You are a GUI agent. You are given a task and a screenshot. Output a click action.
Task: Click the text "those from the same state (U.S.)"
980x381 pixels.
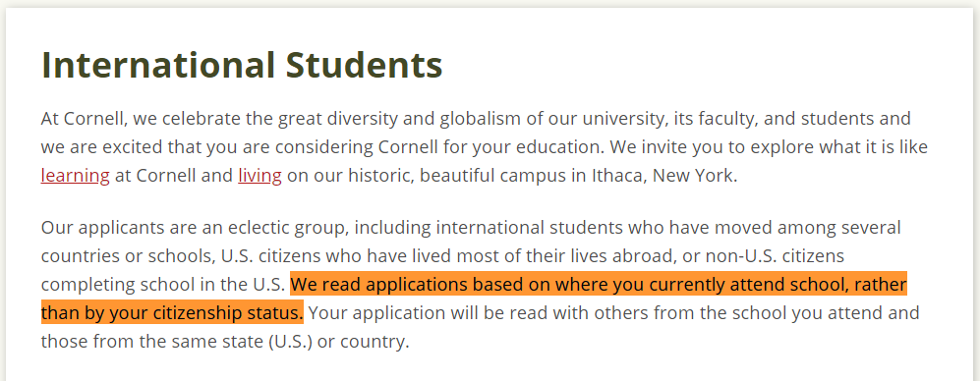coord(176,342)
